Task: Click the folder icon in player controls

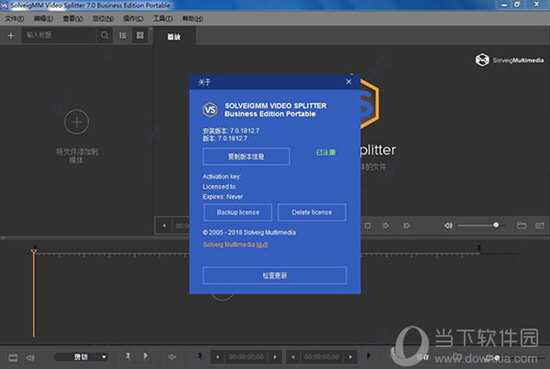Action: coord(522,226)
